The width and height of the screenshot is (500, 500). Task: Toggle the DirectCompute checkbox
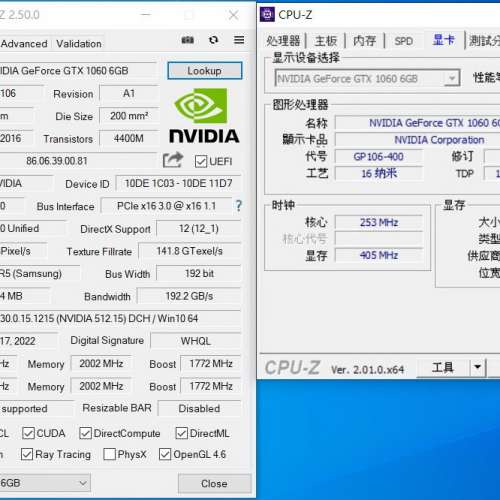(x=86, y=433)
